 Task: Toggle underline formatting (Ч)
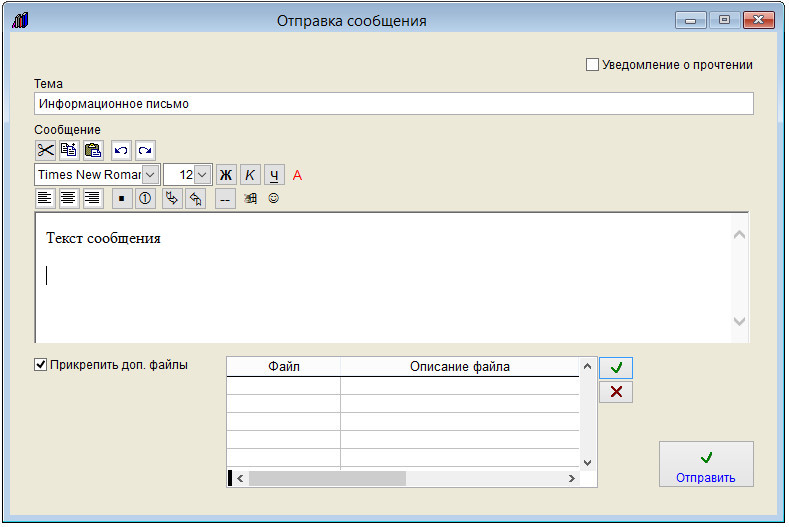273,175
